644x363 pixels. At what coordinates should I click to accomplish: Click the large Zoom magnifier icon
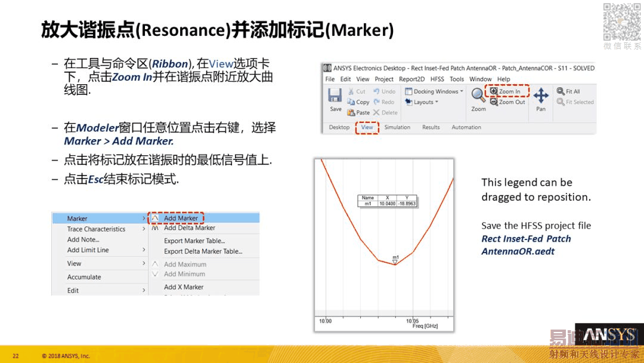click(478, 95)
